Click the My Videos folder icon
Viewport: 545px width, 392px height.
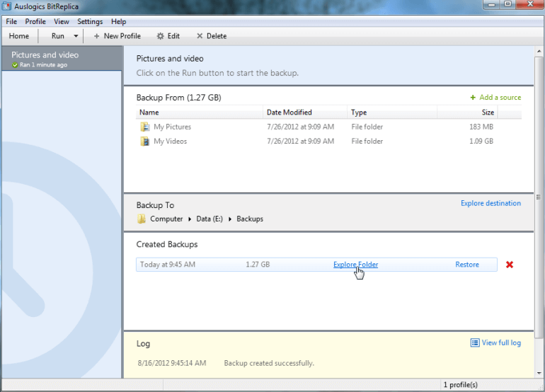pyautogui.click(x=144, y=141)
